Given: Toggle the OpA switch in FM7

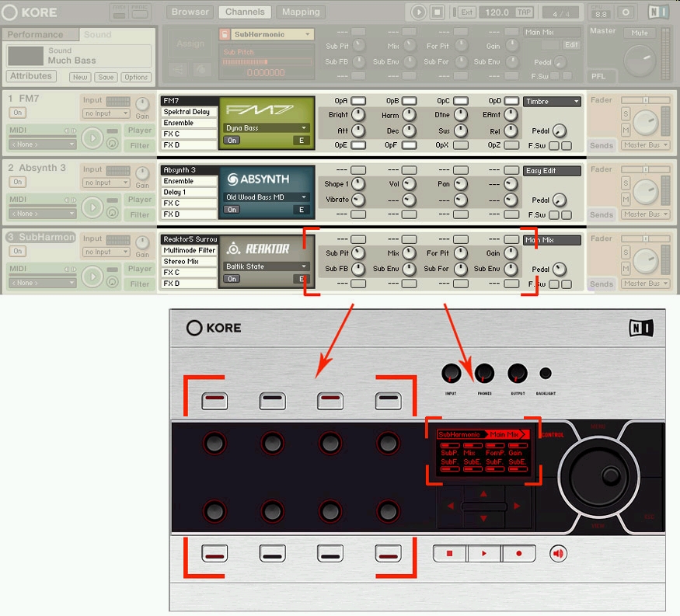Looking at the screenshot, I should pyautogui.click(x=358, y=100).
